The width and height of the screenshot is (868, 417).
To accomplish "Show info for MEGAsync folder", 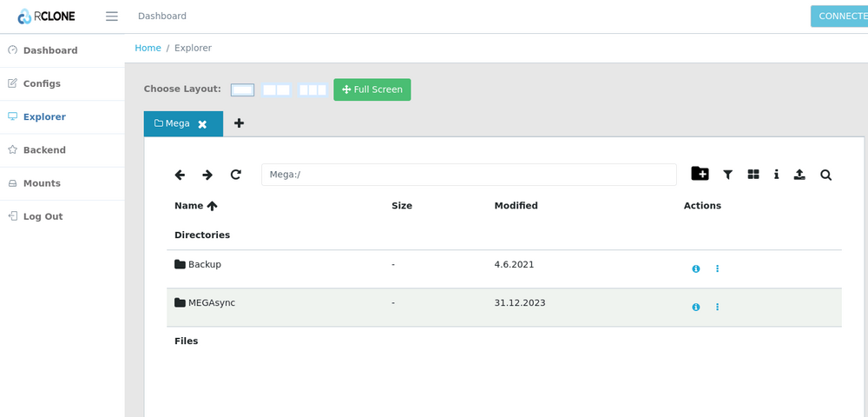I will (x=696, y=307).
